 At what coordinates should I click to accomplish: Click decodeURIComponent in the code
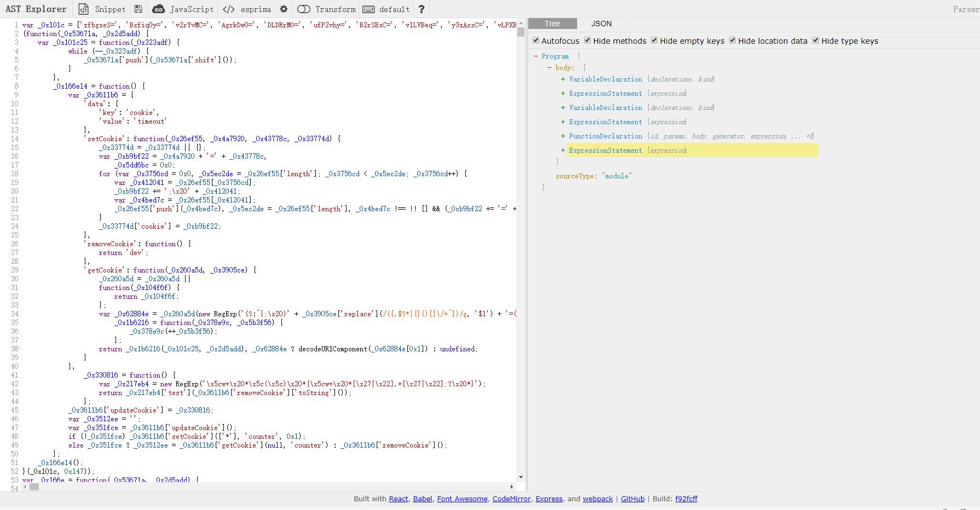(333, 349)
